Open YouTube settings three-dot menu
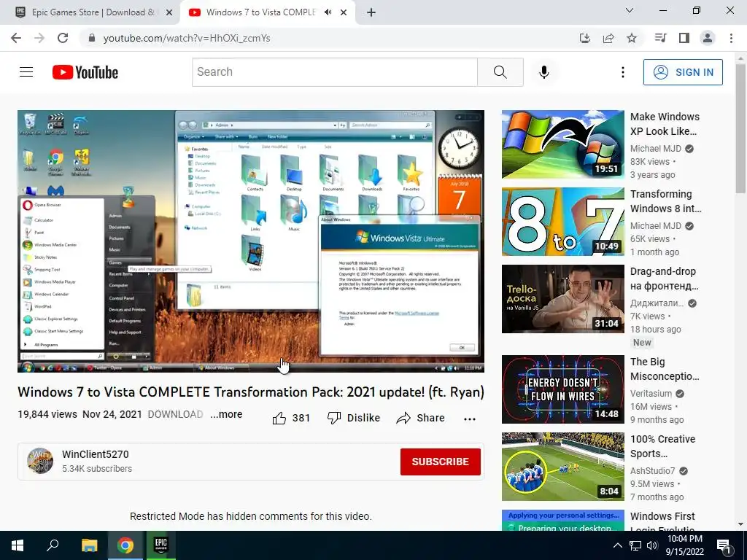 [623, 72]
